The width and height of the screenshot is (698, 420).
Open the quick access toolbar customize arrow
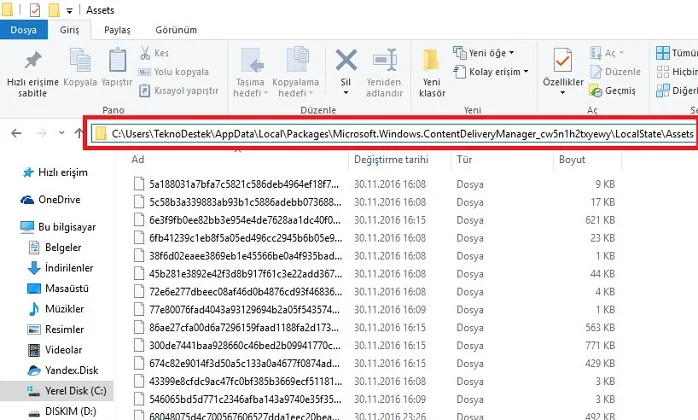[x=69, y=10]
